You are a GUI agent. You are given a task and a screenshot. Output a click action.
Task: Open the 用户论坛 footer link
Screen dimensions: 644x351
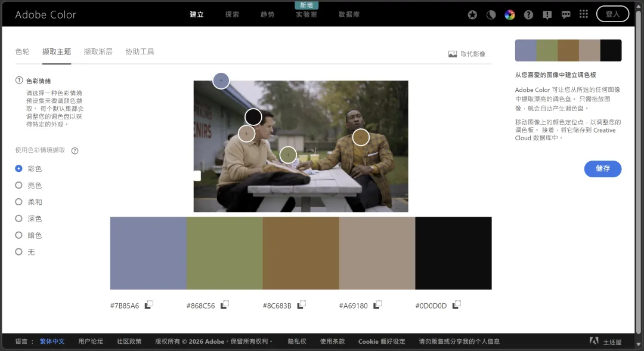click(91, 341)
